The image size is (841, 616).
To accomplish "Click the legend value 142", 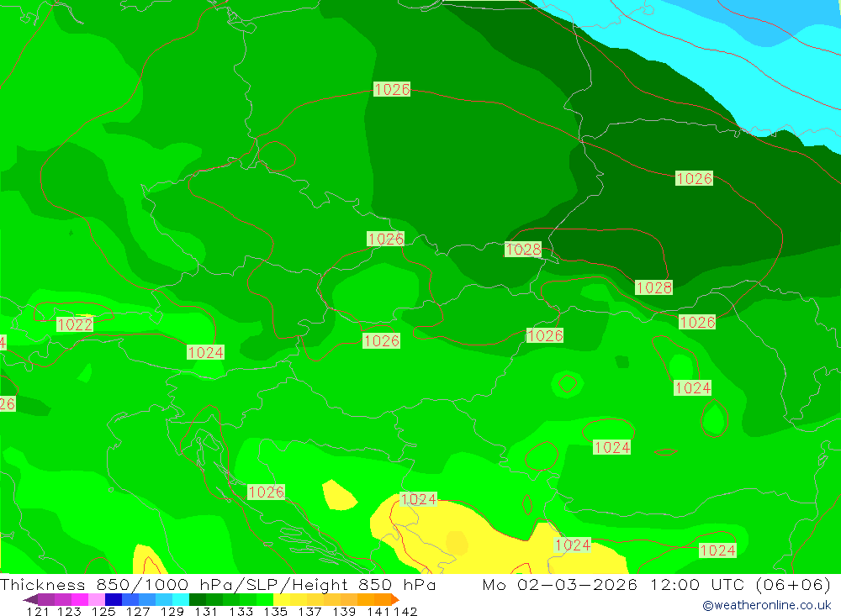I will 405,611.
